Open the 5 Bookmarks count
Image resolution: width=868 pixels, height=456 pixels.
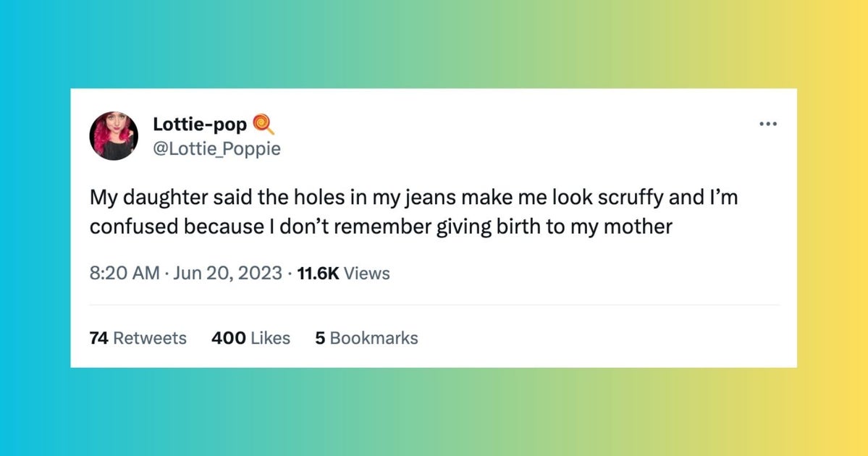[x=366, y=337]
